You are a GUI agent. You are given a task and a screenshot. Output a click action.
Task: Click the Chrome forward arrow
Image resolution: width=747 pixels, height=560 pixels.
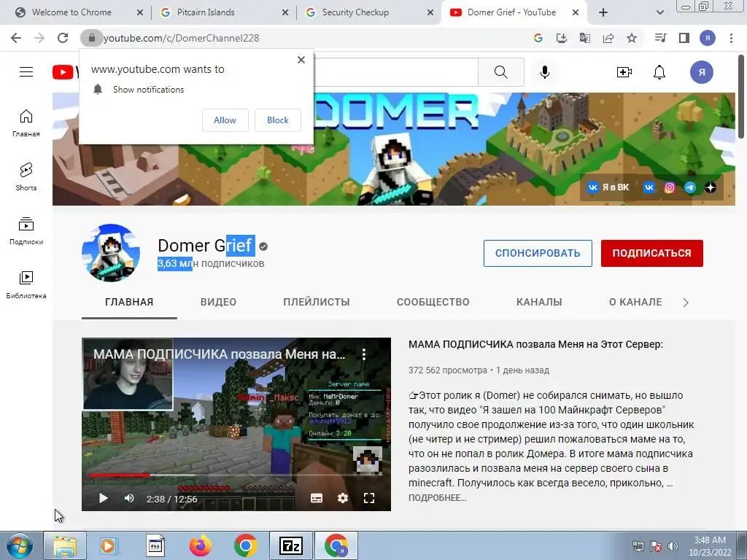click(39, 38)
